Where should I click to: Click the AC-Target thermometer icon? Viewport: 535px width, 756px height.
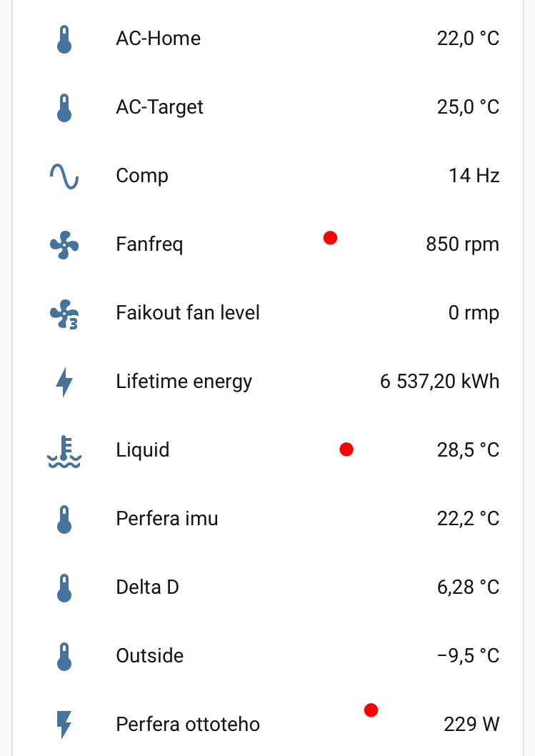click(64, 107)
